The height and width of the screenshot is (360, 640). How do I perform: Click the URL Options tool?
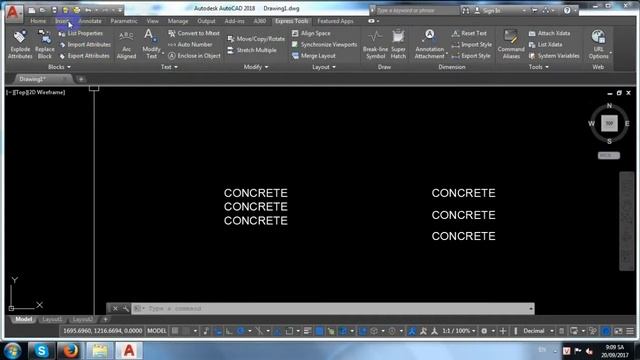point(598,44)
